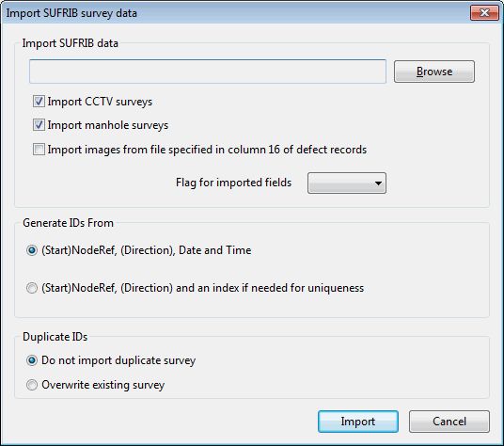Toggle Import manhole surveys checkbox
The height and width of the screenshot is (446, 504).
pyautogui.click(x=39, y=125)
